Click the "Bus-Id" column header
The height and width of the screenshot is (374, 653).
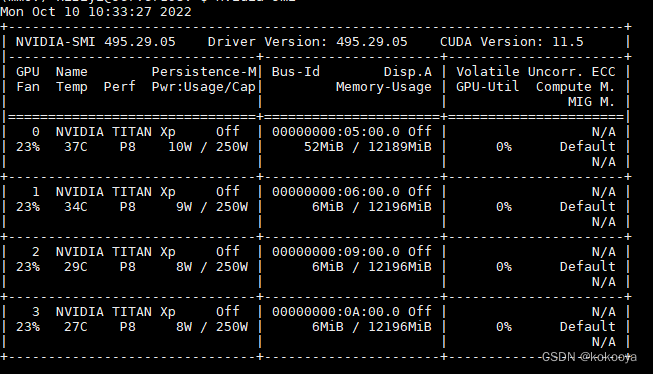click(296, 72)
